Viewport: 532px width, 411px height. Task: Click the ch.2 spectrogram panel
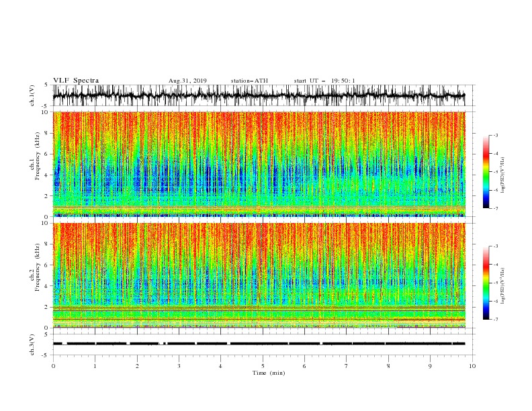(259, 275)
